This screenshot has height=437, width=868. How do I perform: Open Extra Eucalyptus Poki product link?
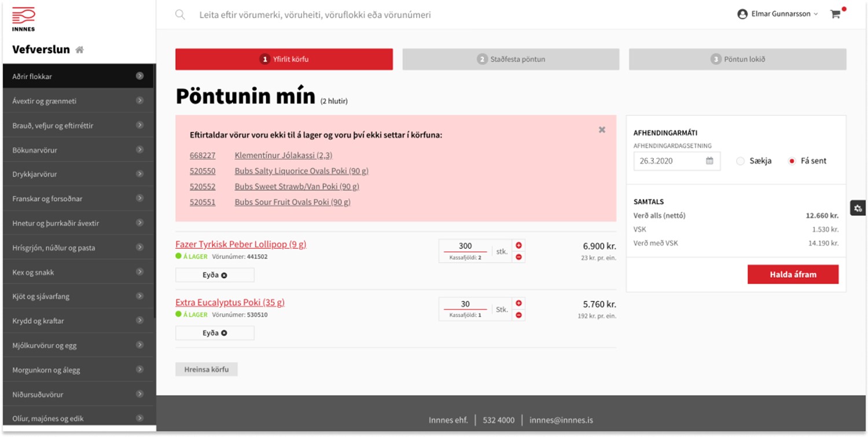point(230,302)
